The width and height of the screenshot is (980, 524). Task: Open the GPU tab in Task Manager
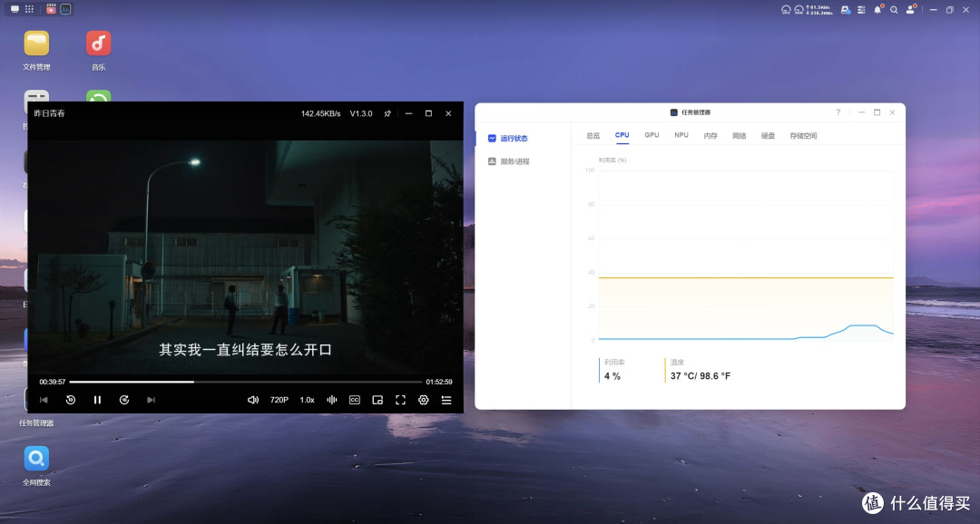pos(652,135)
